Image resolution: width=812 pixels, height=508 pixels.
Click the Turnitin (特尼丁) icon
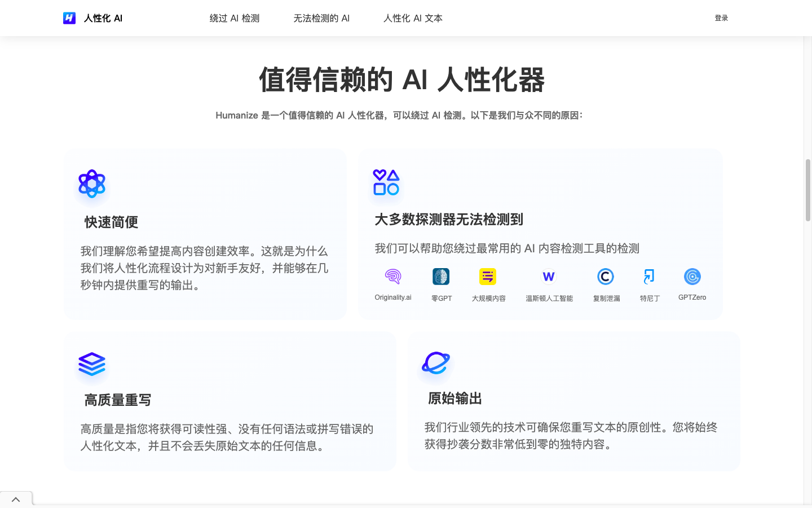[x=649, y=277]
